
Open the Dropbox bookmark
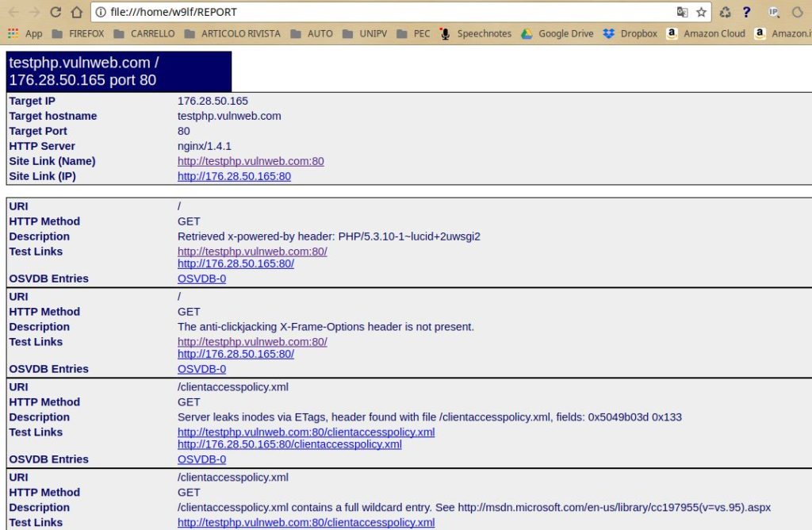tap(630, 33)
